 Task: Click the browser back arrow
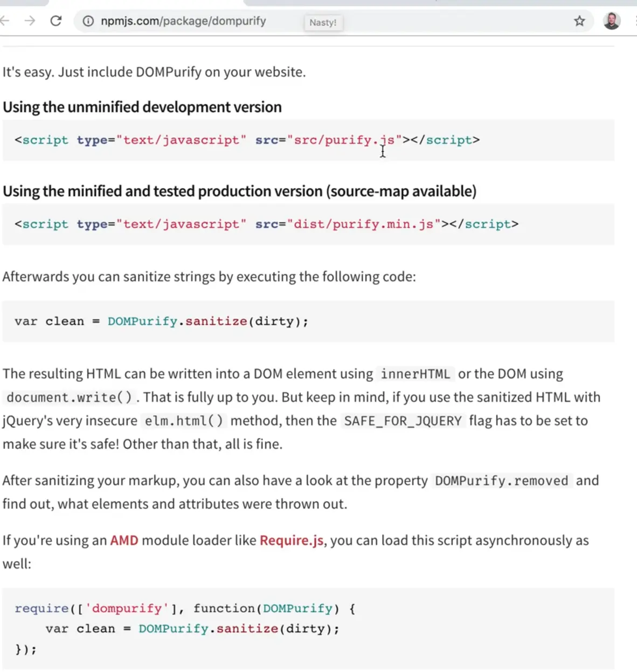pos(5,21)
